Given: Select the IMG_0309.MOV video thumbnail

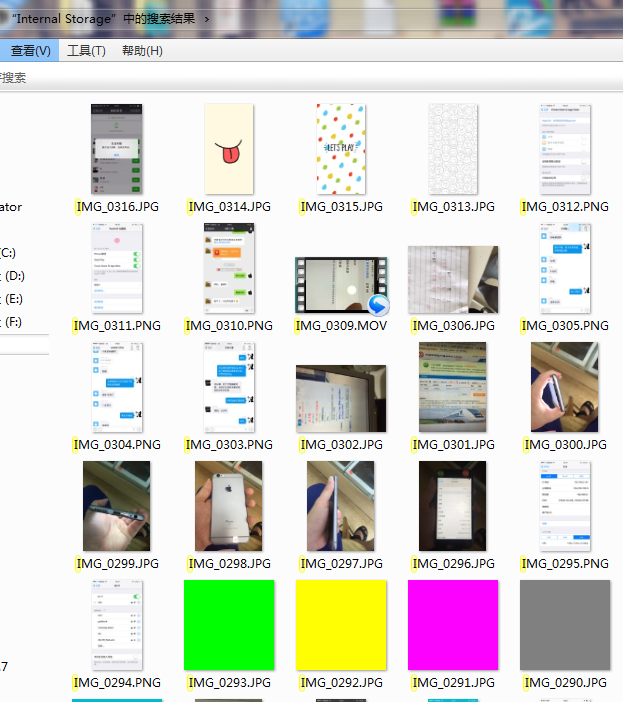Looking at the screenshot, I should 341,285.
